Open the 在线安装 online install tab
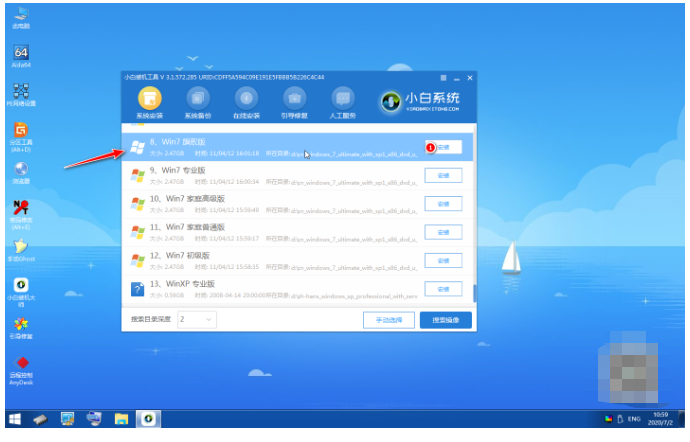 (246, 103)
